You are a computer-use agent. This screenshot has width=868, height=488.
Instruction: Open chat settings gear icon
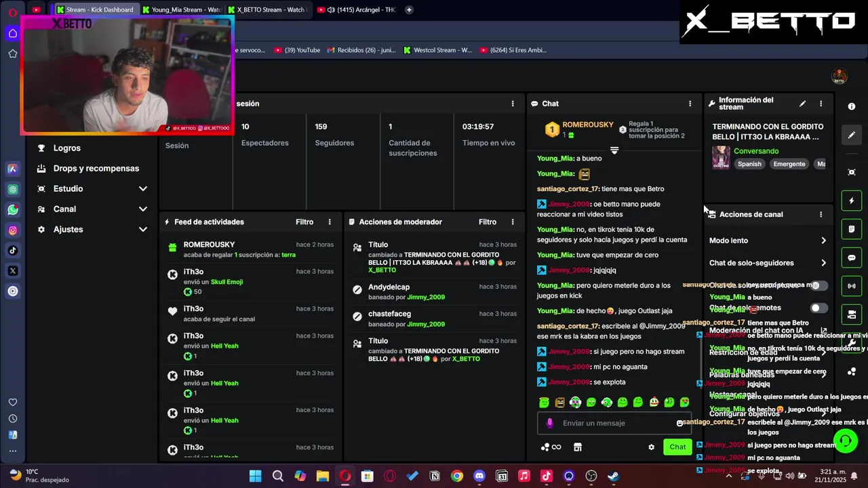652,447
